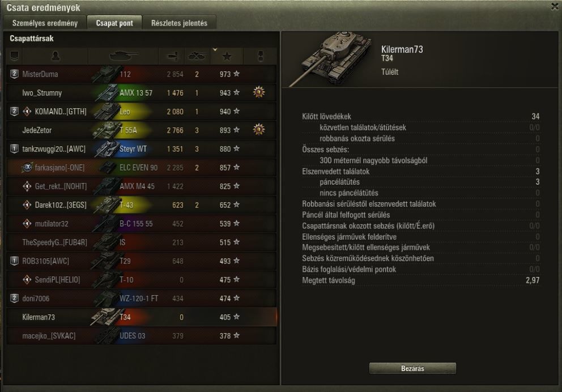Select macejko_ UDES 03 row
Viewport: 562px width, 392px height.
point(142,336)
